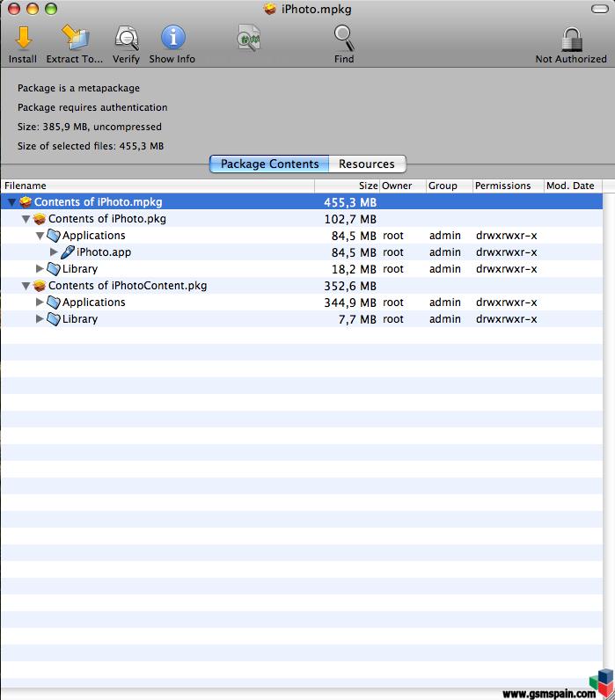Expand the 344,9 MB Applications folder
The width and height of the screenshot is (615, 700).
[x=40, y=303]
